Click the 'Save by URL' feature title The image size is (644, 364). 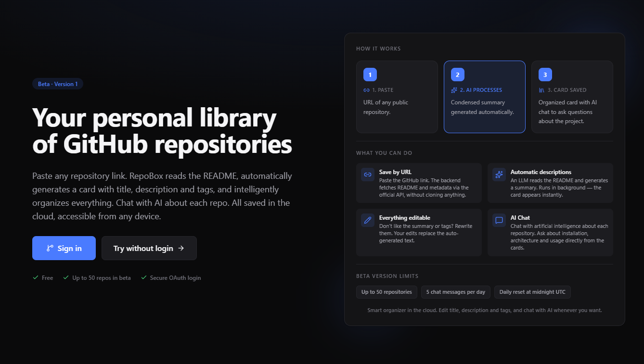395,172
